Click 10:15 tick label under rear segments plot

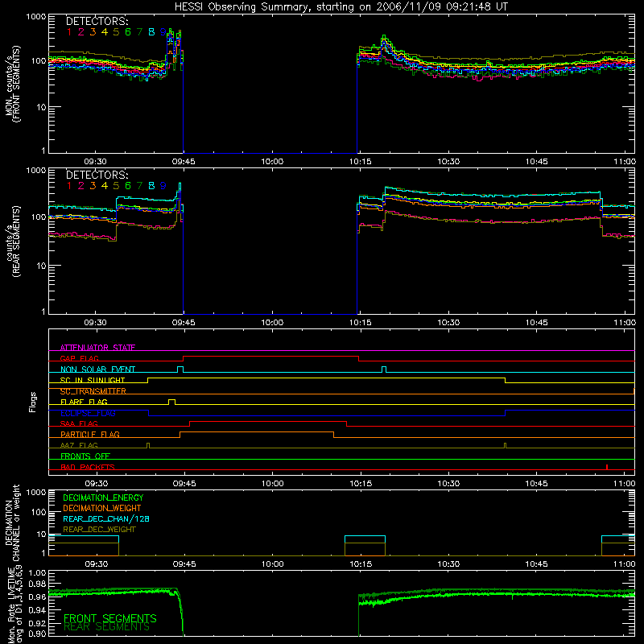360,323
